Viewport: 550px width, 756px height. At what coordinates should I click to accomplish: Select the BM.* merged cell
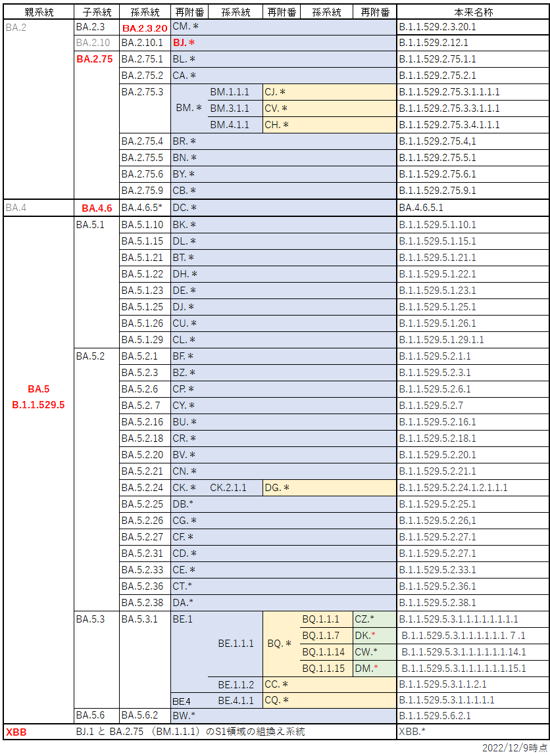pos(189,108)
